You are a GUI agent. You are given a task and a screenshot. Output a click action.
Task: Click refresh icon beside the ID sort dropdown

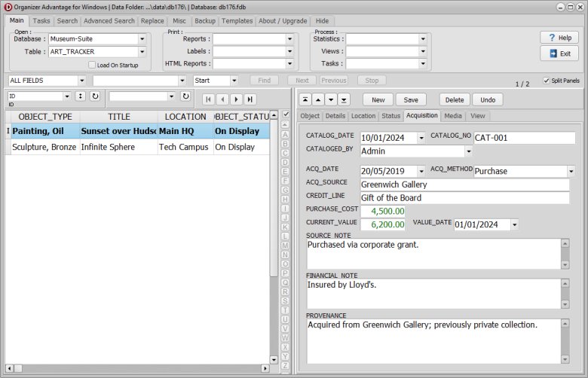(x=95, y=96)
